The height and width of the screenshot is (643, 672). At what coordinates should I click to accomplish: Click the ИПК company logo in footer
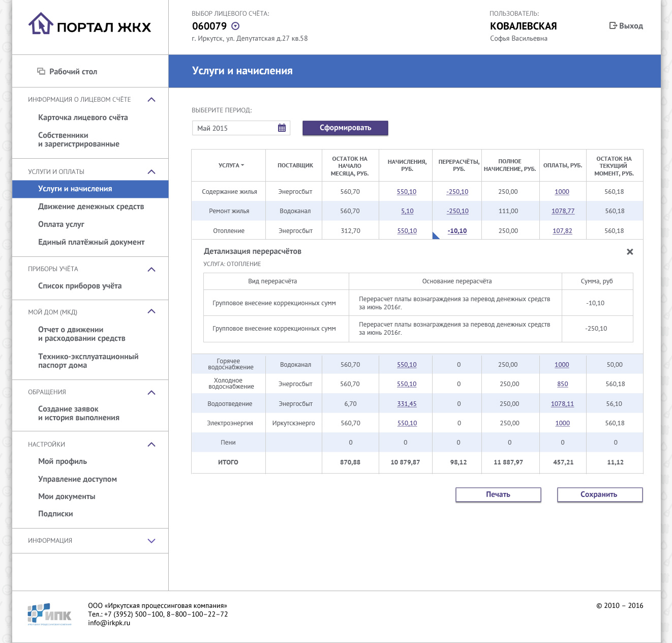click(x=50, y=614)
